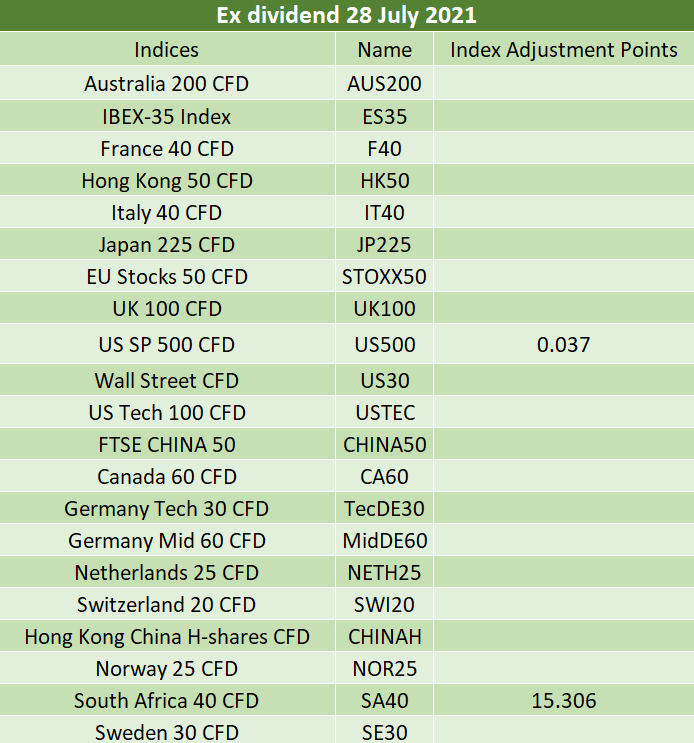Image resolution: width=694 pixels, height=743 pixels.
Task: Select the USTEC name cell
Action: point(385,413)
